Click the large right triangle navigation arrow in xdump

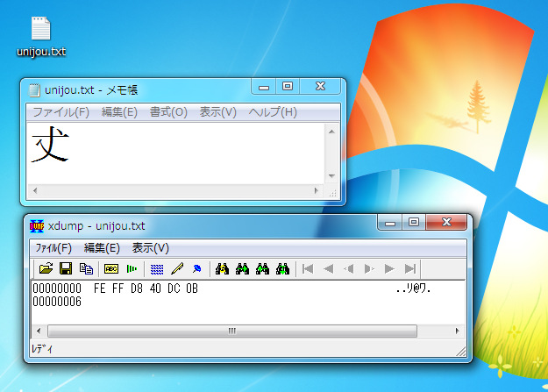[389, 268]
